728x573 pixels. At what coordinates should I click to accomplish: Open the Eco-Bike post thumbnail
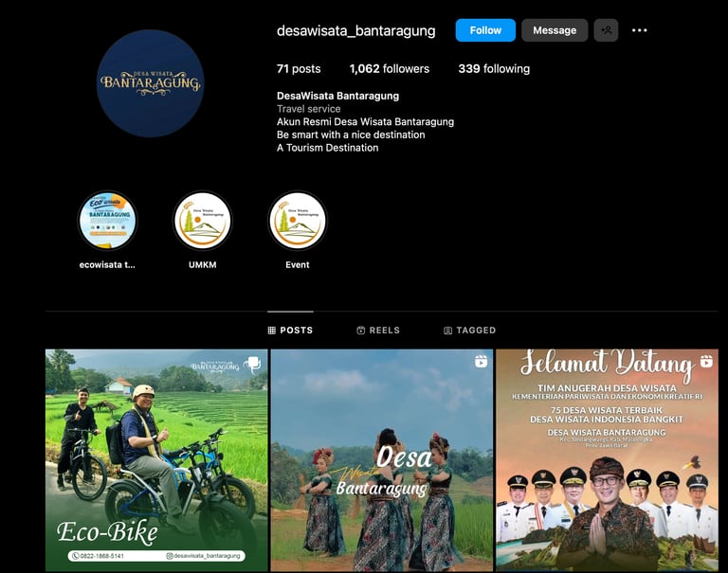[156, 460]
